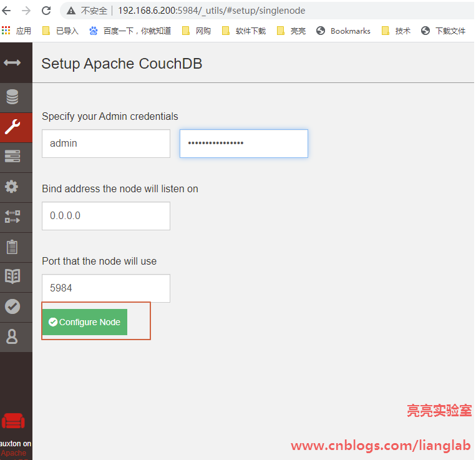Open the Documentation book icon in the sidebar

click(12, 276)
